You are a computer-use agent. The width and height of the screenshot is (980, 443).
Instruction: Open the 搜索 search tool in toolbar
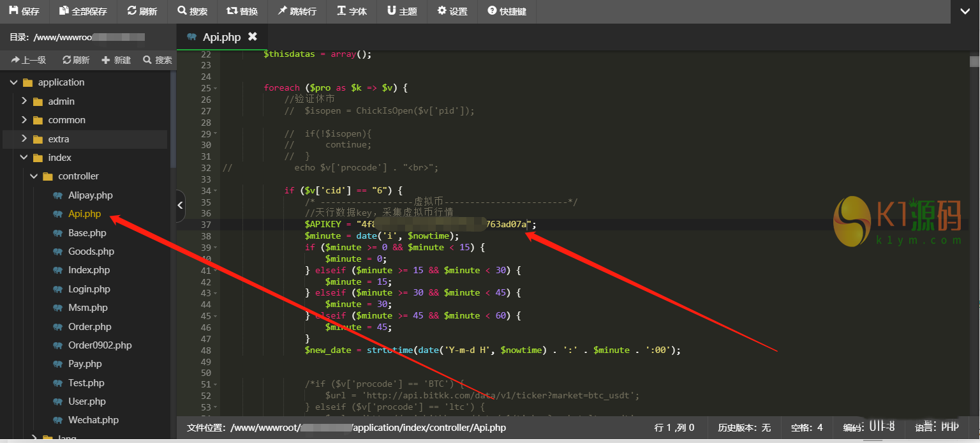click(182, 11)
